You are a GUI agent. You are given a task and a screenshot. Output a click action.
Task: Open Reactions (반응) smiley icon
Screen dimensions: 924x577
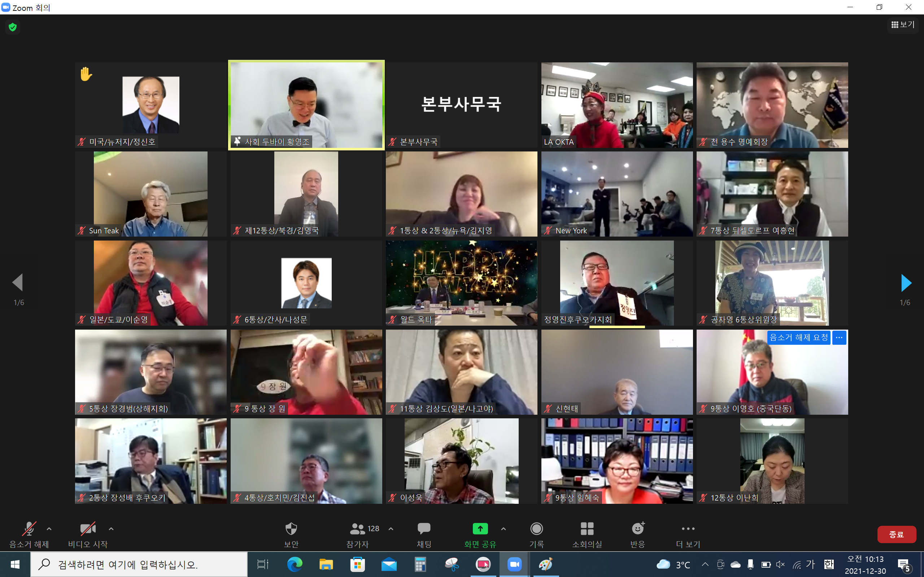638,529
